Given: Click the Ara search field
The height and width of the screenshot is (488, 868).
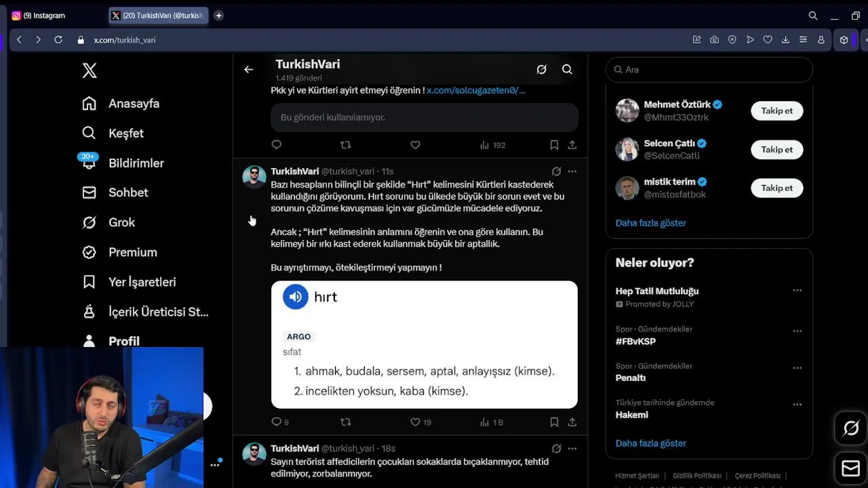Looking at the screenshot, I should 709,69.
